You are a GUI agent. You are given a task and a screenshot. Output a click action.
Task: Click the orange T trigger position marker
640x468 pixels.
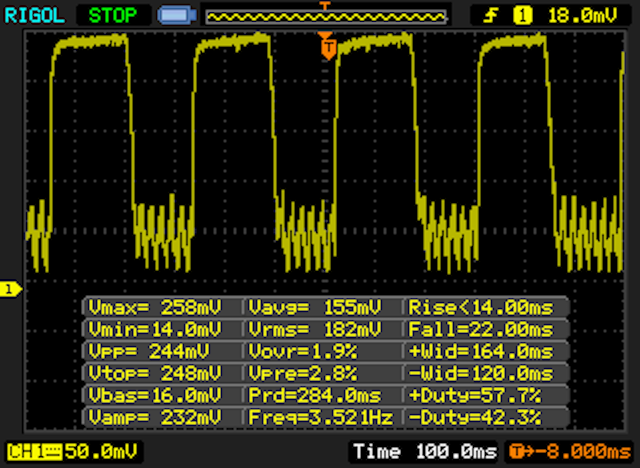pos(328,47)
